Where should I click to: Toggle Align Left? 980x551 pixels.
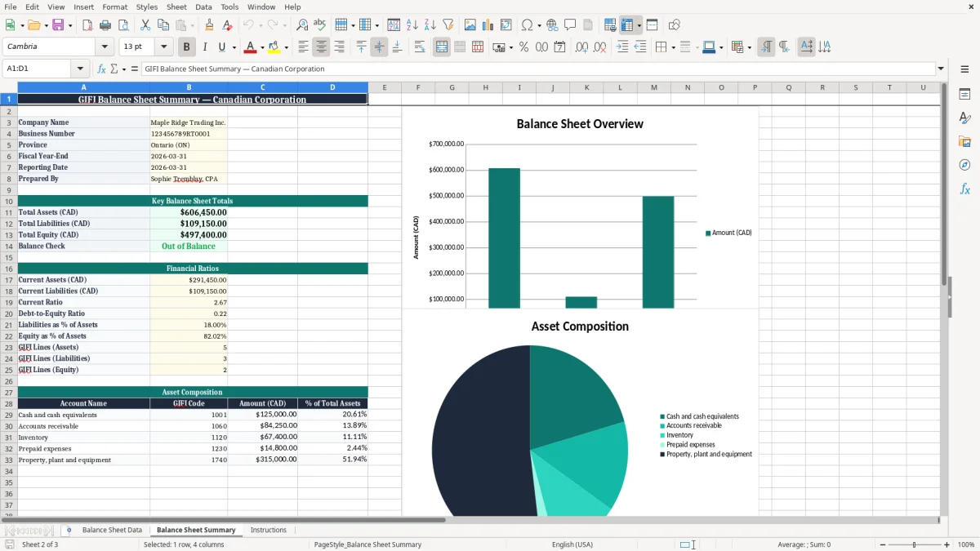pyautogui.click(x=303, y=47)
